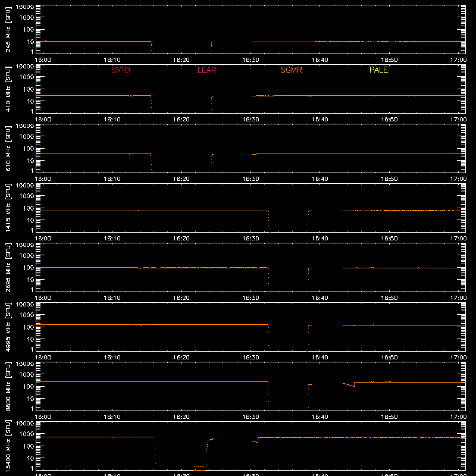Select the 1415 MHz [SFU] axis label
The image size is (476, 476).
[8, 208]
